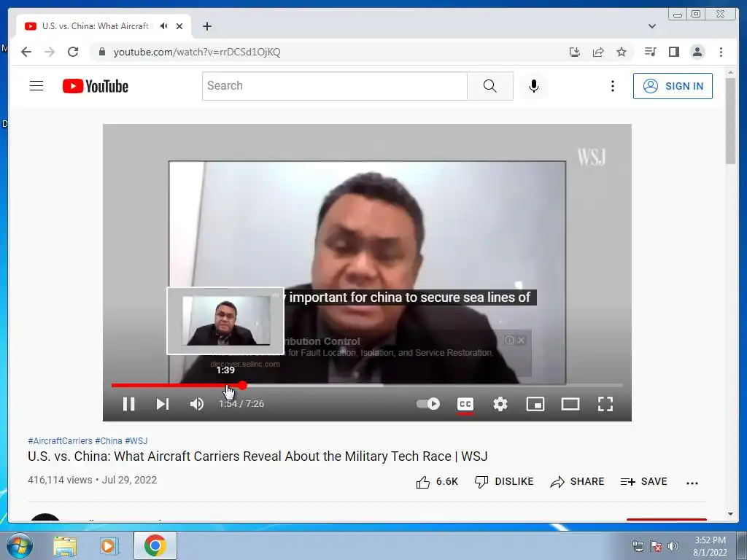Open the player settings gear
The width and height of the screenshot is (747, 560).
(x=500, y=404)
